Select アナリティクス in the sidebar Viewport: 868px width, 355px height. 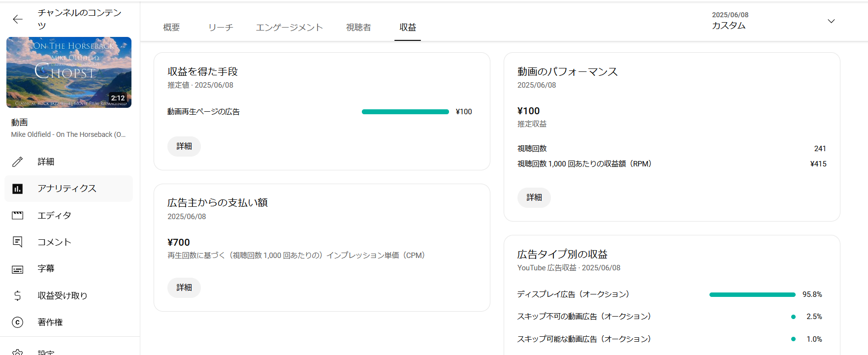pos(69,189)
